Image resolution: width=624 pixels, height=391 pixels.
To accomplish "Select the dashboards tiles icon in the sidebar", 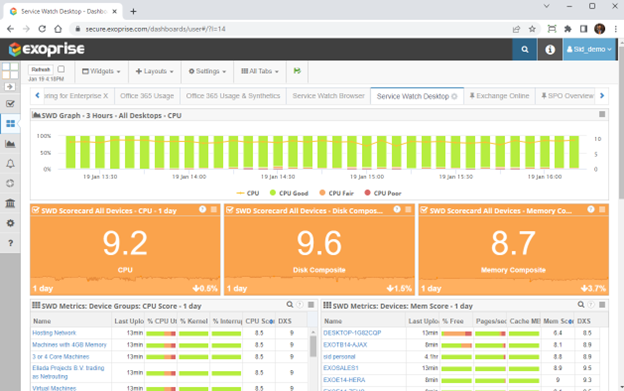I will (x=10, y=124).
